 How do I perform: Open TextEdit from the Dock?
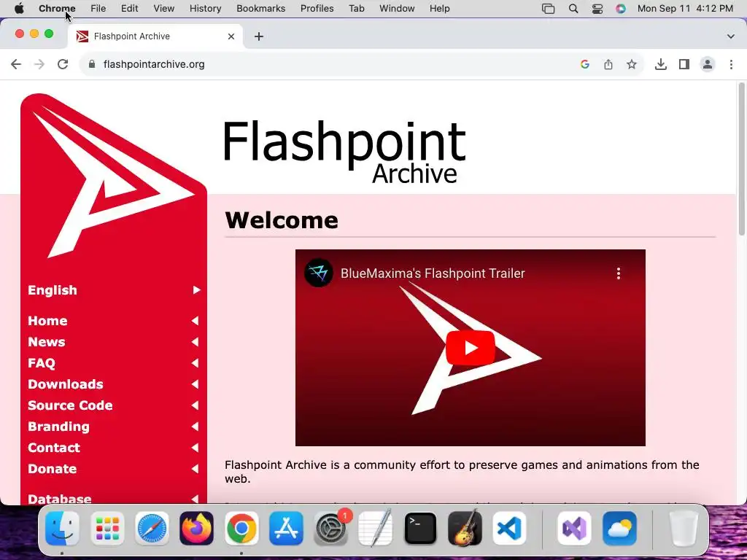coord(376,528)
